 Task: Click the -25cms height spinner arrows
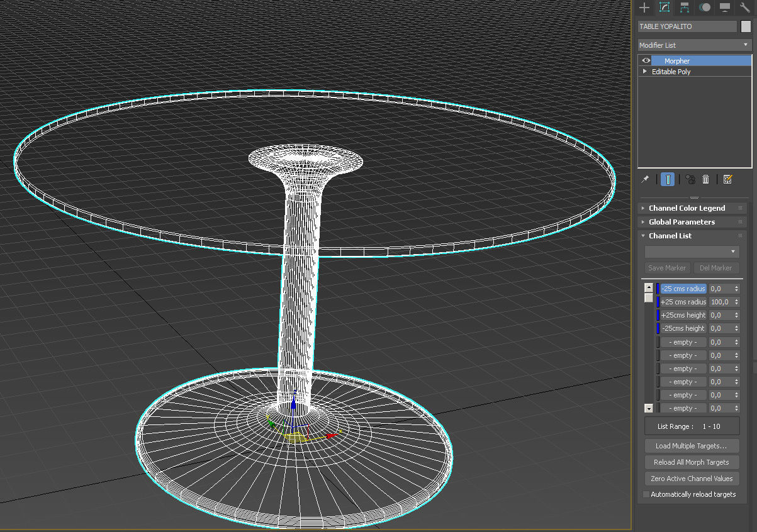coord(736,328)
